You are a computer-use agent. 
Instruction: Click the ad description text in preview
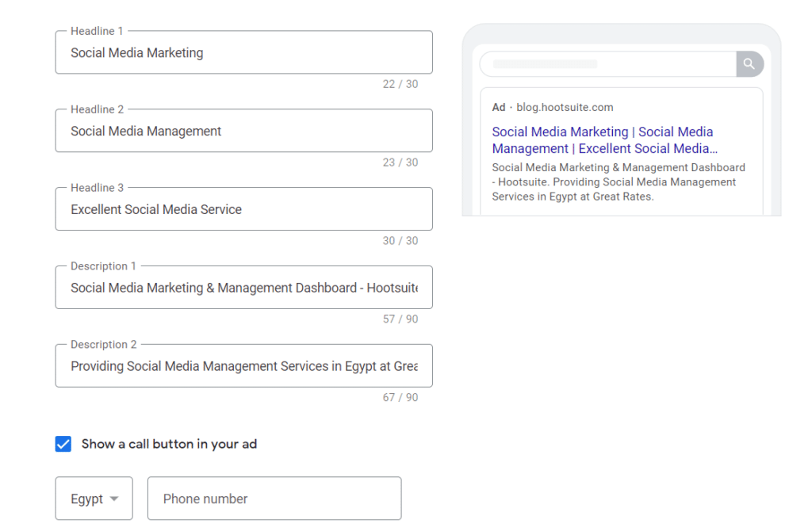[x=619, y=182]
